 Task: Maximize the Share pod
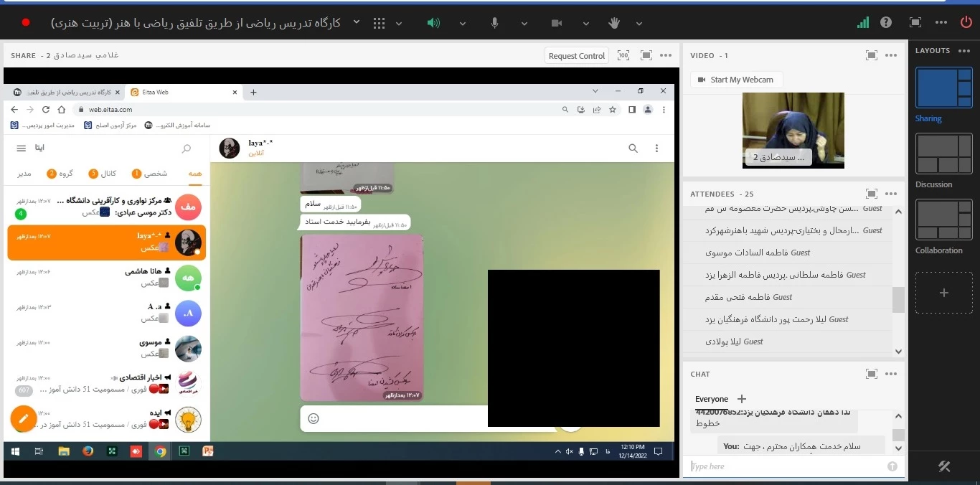(646, 56)
